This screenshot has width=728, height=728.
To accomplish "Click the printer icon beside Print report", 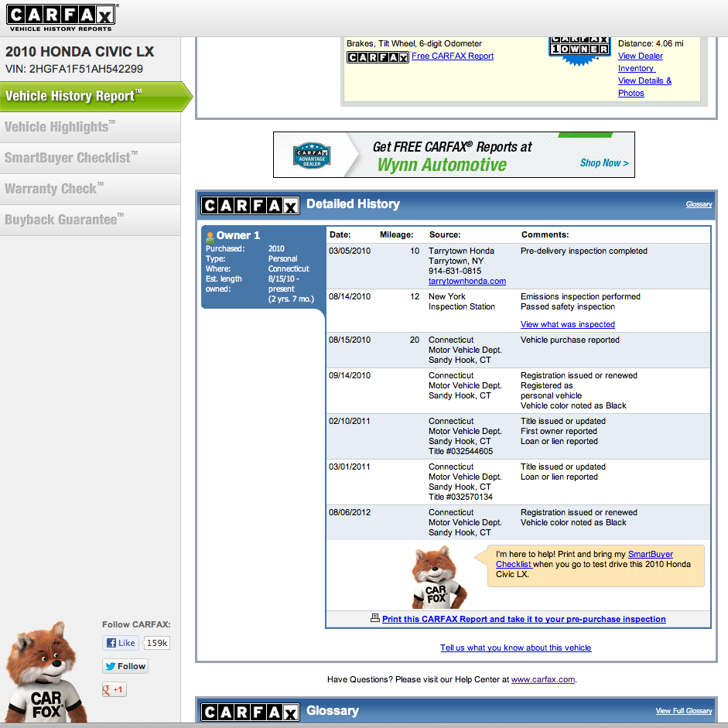I will tap(375, 618).
